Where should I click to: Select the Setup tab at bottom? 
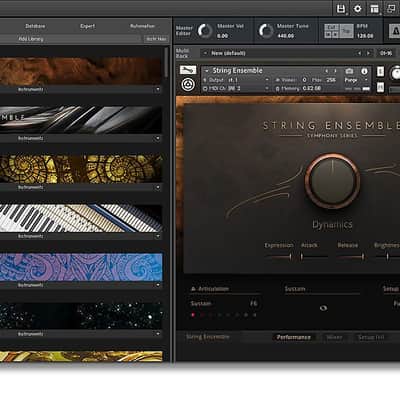[371, 337]
